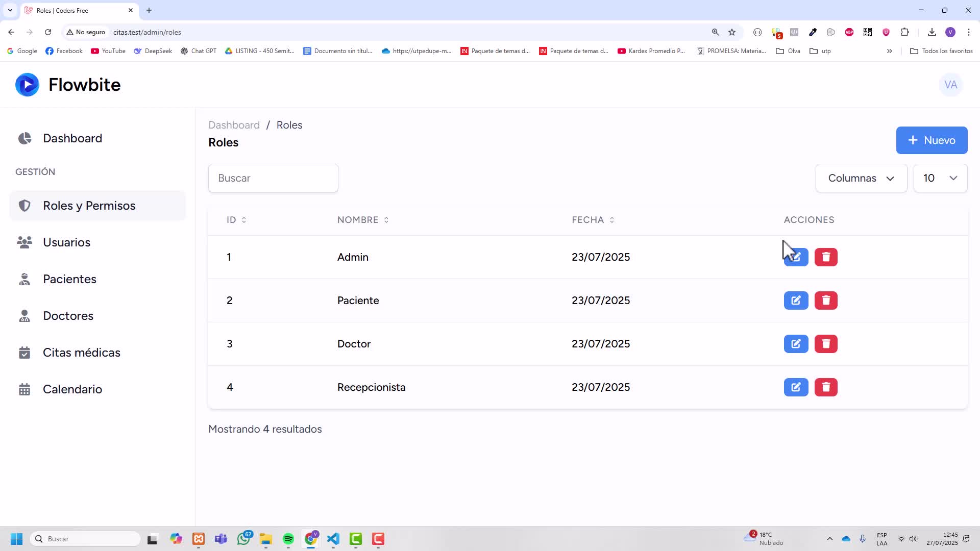The height and width of the screenshot is (551, 980).
Task: Open the Olva bookmarks folder
Action: coord(788,51)
